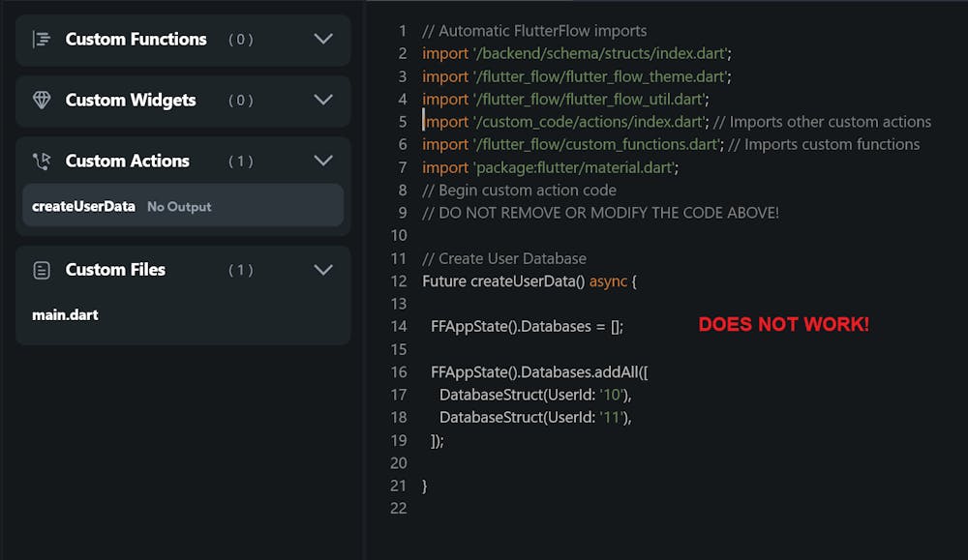Open the main.dart custom file
Viewport: 968px width, 560px height.
[x=65, y=315]
